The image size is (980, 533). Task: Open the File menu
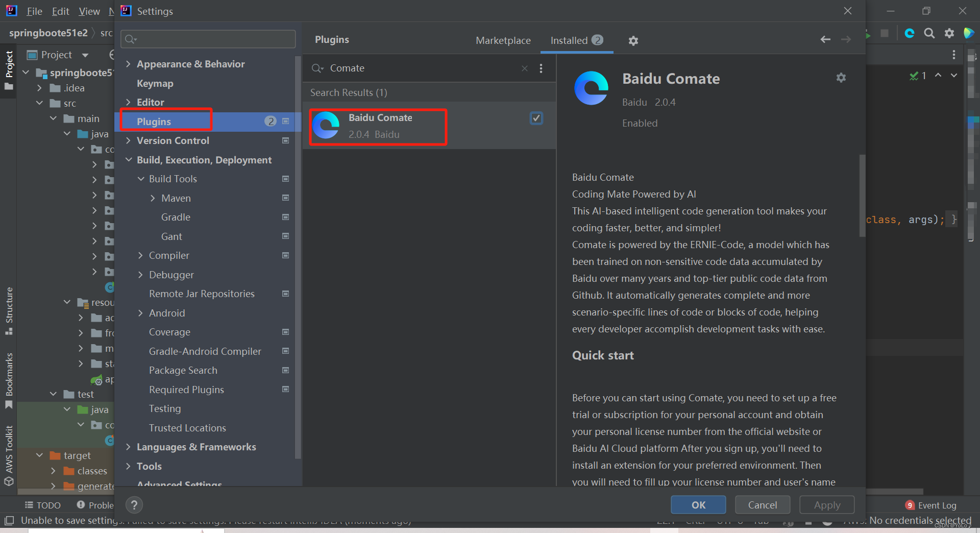tap(34, 11)
